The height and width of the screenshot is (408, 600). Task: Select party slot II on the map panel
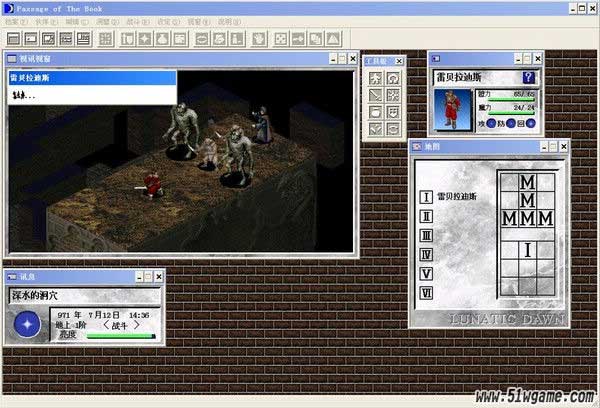pyautogui.click(x=426, y=216)
